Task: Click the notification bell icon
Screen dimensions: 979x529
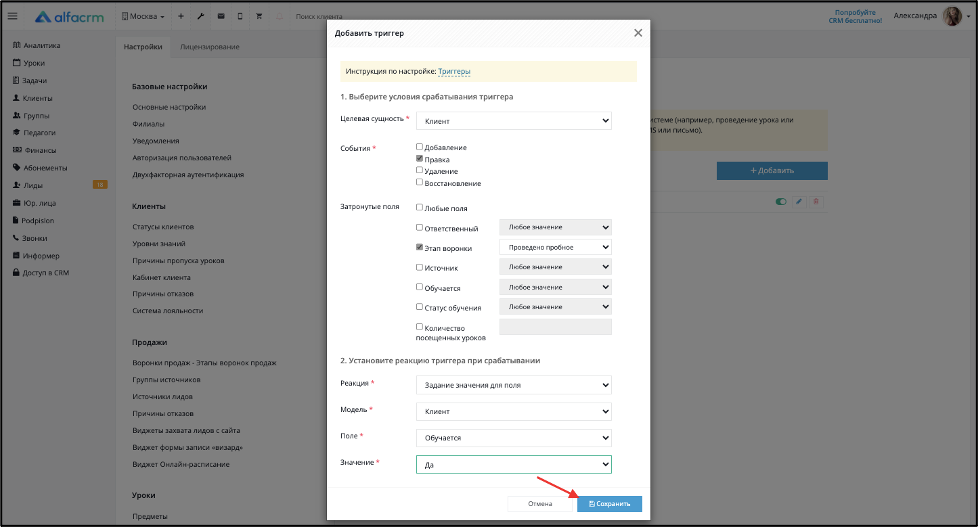Action: pos(279,16)
